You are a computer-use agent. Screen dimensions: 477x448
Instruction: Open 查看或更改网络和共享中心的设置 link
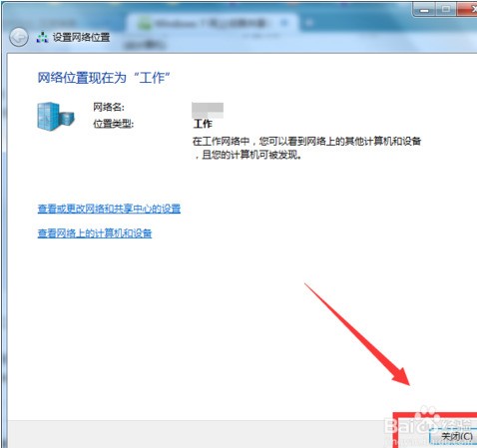(109, 209)
